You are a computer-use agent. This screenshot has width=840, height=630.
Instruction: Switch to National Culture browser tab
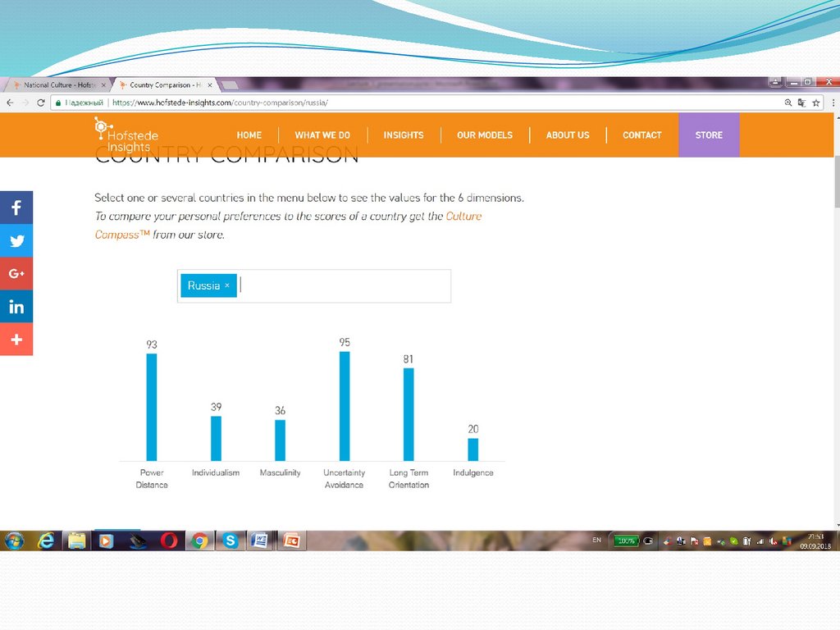click(57, 84)
